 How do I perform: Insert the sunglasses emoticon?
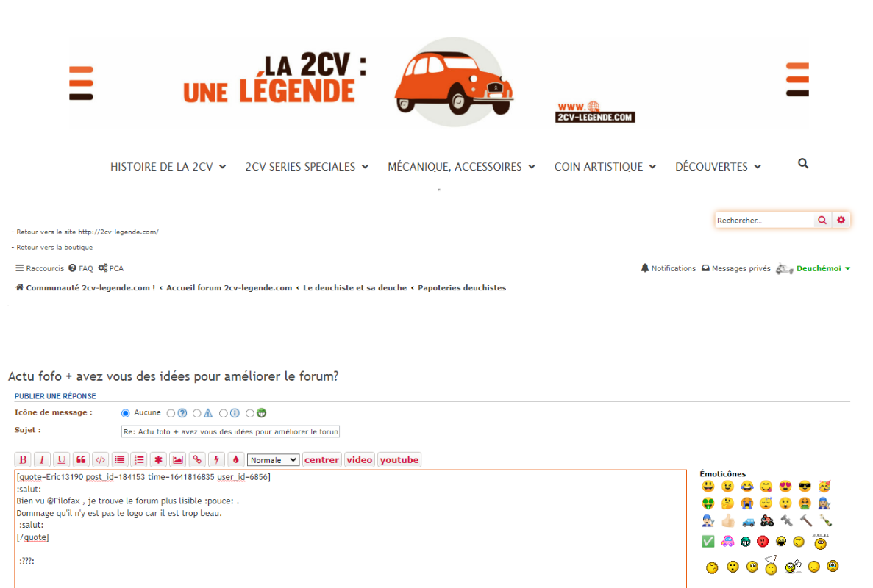[805, 487]
